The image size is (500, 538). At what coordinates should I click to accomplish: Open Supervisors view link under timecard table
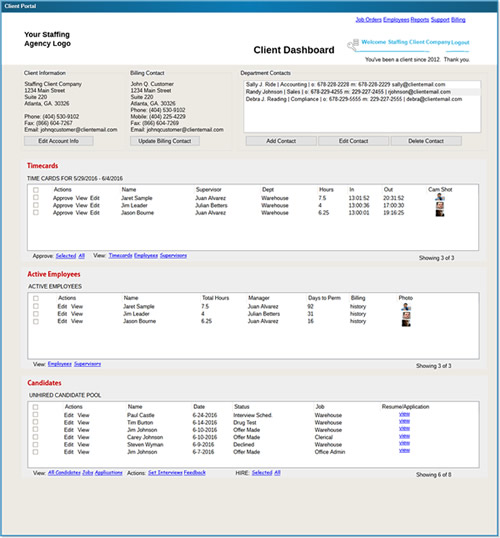click(173, 256)
